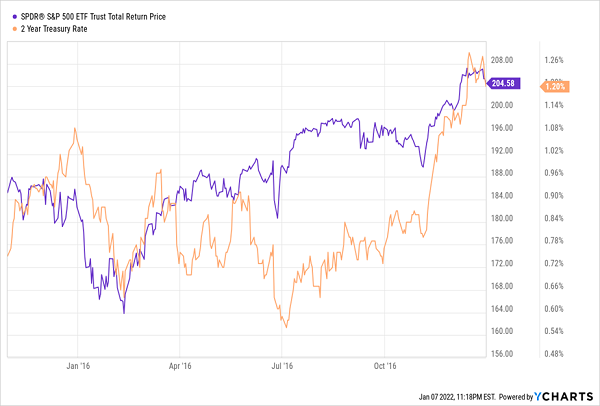Click the 200.00 price axis label

(x=502, y=105)
